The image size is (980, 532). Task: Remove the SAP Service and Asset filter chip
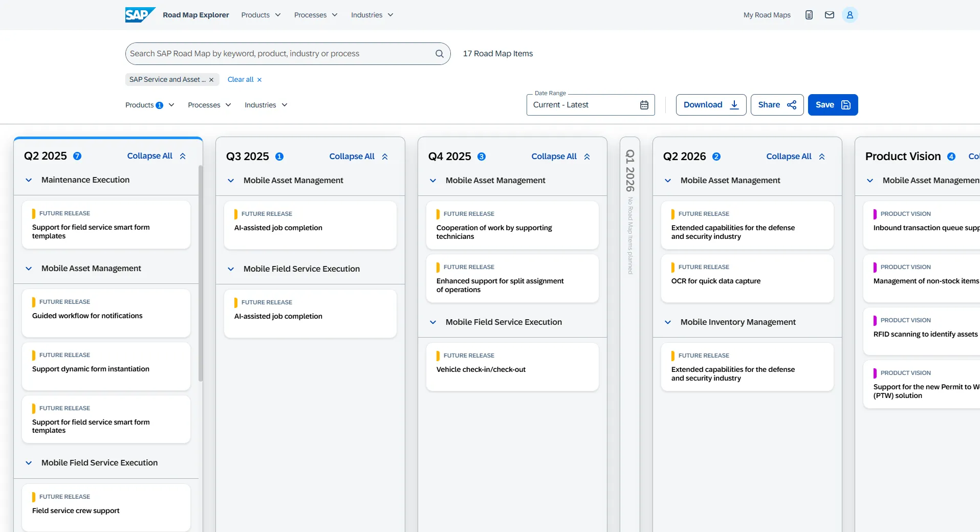(x=211, y=80)
